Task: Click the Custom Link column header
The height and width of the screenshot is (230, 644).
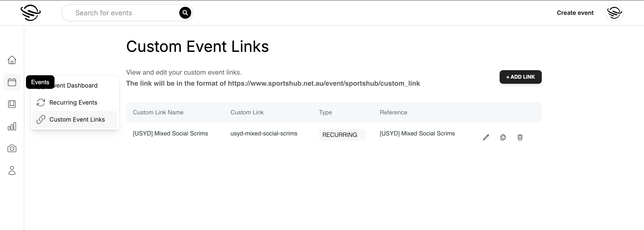Action: (x=247, y=112)
